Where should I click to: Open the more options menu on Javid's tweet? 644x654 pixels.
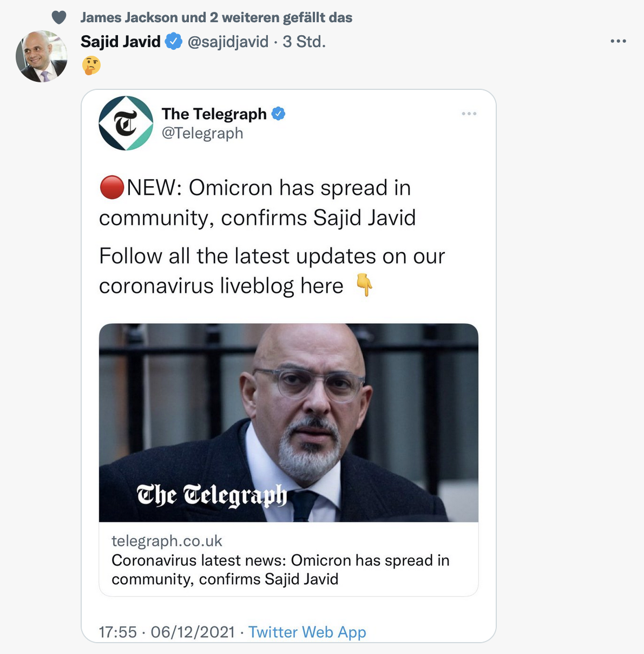[617, 41]
